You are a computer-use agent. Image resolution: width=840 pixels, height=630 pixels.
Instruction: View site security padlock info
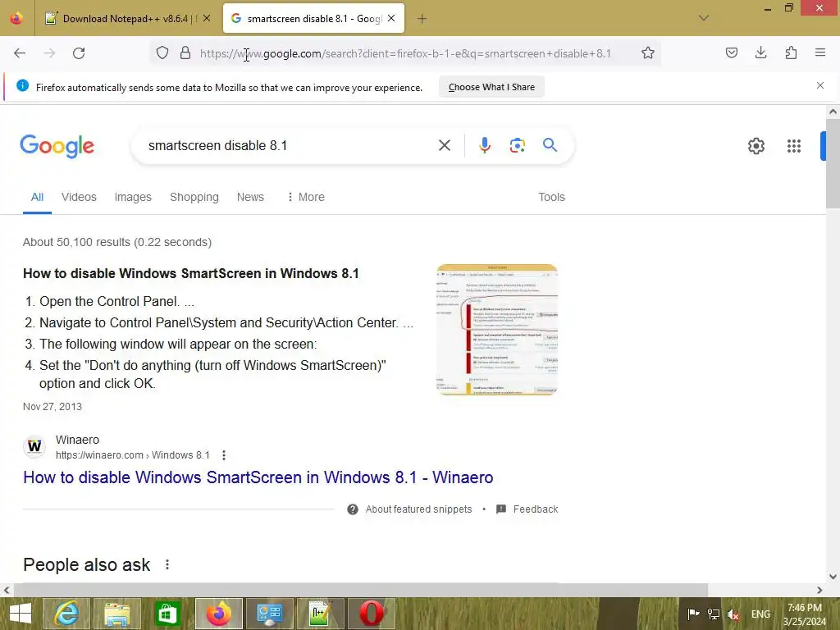pyautogui.click(x=185, y=53)
